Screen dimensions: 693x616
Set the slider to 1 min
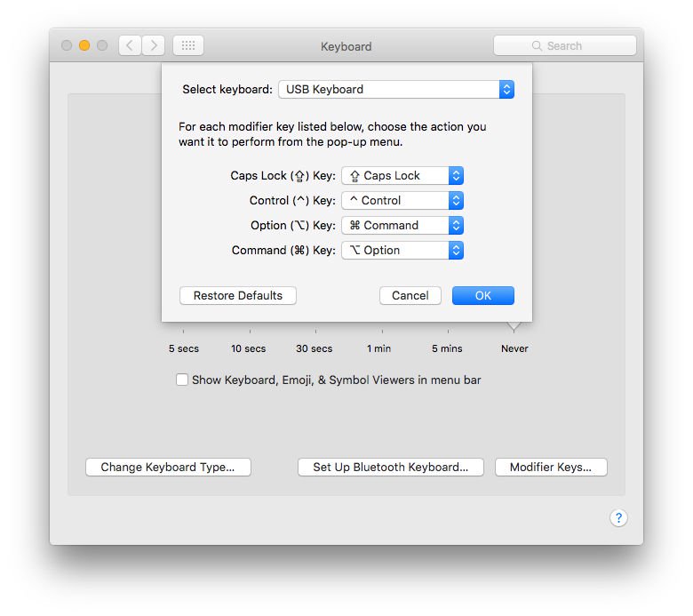pyautogui.click(x=379, y=332)
